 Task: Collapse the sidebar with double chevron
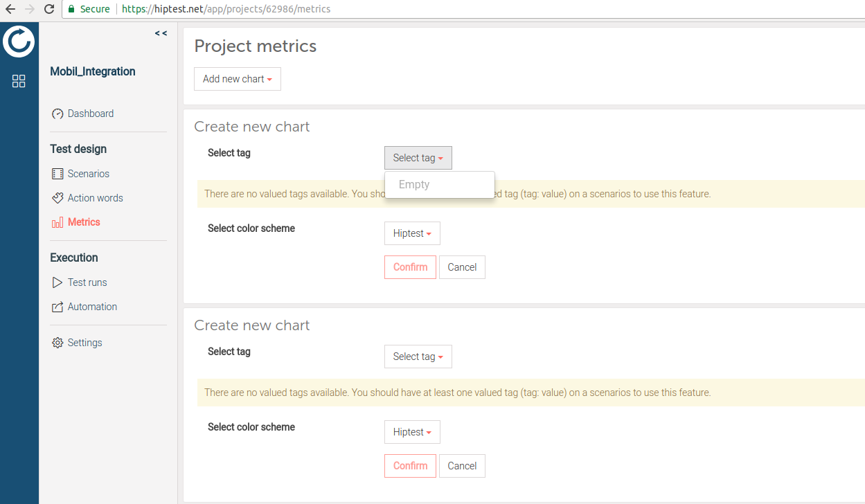point(161,33)
